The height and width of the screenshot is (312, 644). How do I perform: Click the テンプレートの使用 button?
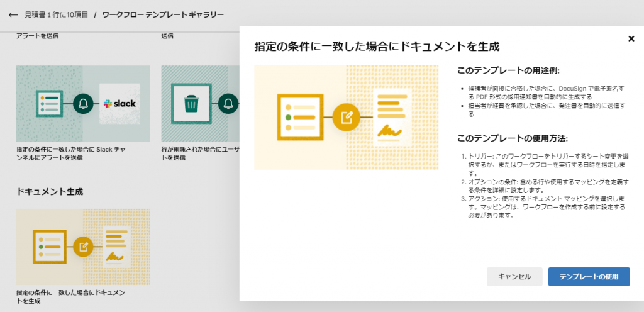[589, 277]
